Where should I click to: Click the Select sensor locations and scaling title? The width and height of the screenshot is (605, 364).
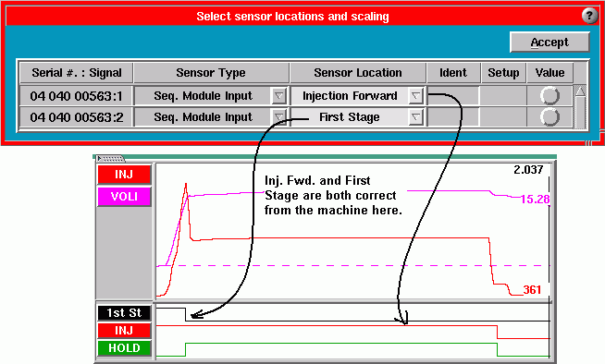click(x=292, y=17)
